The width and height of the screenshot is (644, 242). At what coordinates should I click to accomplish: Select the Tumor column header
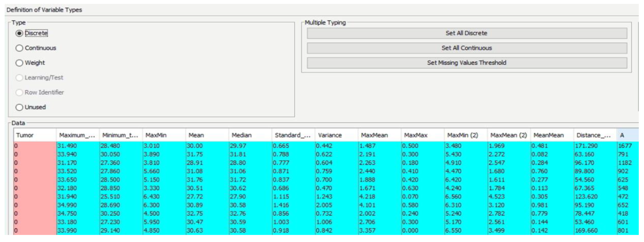pos(34,135)
